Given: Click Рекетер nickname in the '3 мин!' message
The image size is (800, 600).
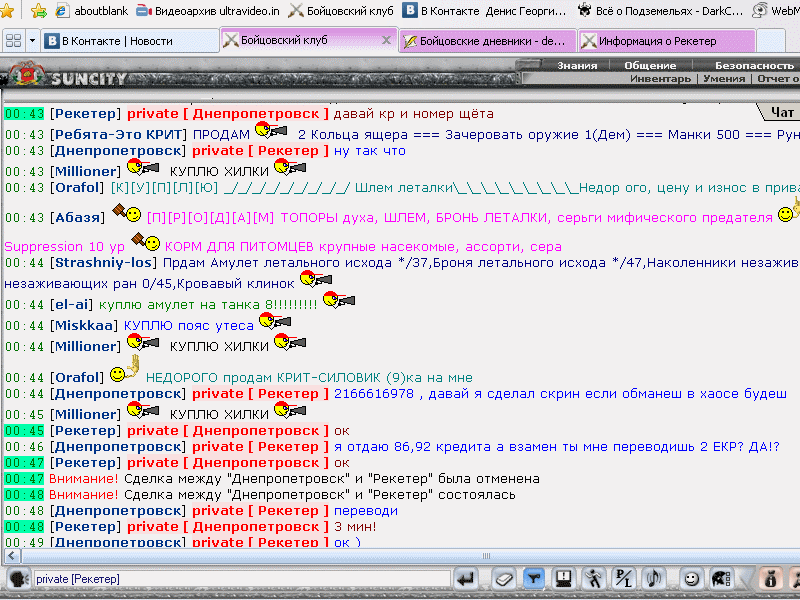Looking at the screenshot, I should click(x=85, y=527).
